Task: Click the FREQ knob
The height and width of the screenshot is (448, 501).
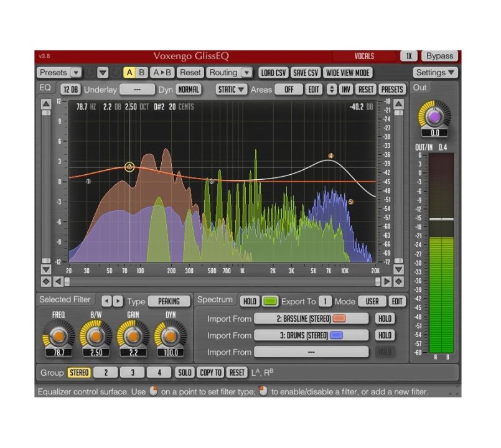Action: [59, 336]
